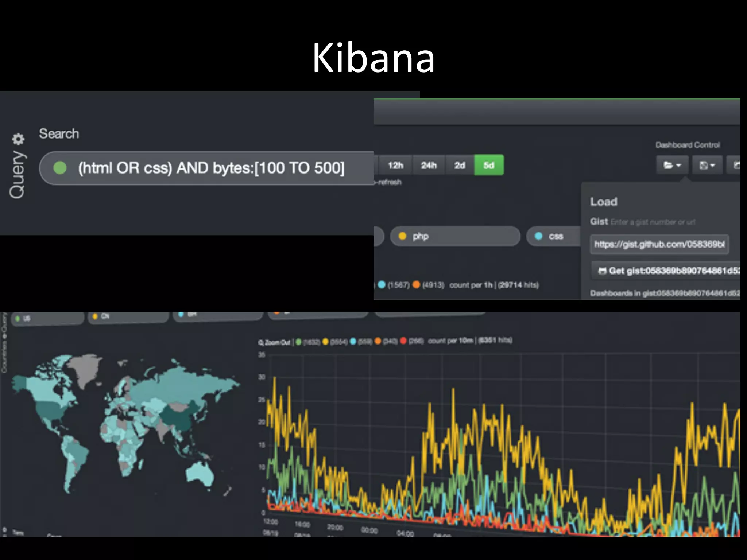The height and width of the screenshot is (560, 747).
Task: Click the green legend dot in bottom chart
Action: click(x=299, y=342)
